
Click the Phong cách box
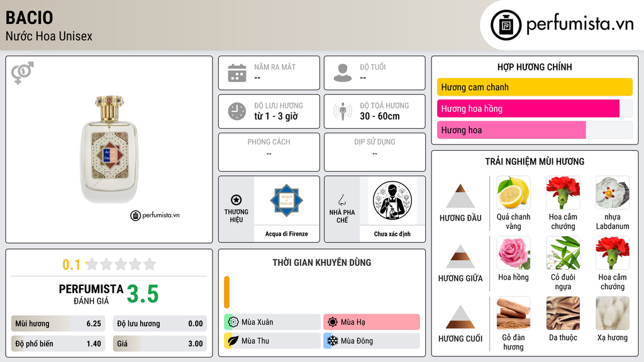(269, 152)
